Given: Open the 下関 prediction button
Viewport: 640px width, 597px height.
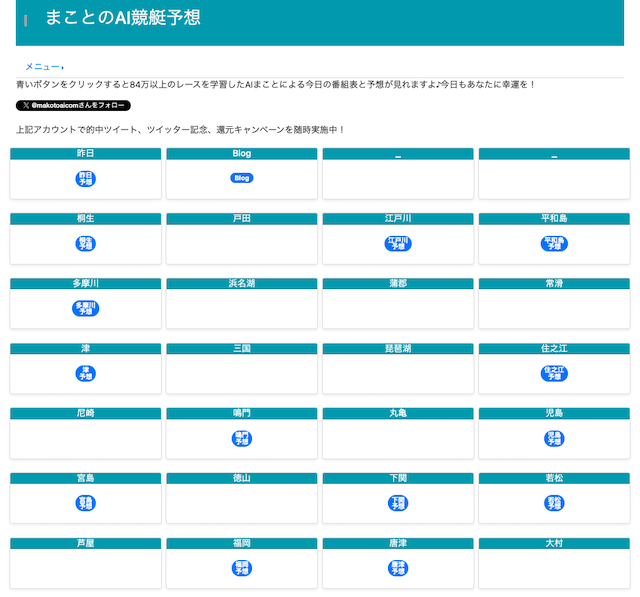Looking at the screenshot, I should 398,503.
